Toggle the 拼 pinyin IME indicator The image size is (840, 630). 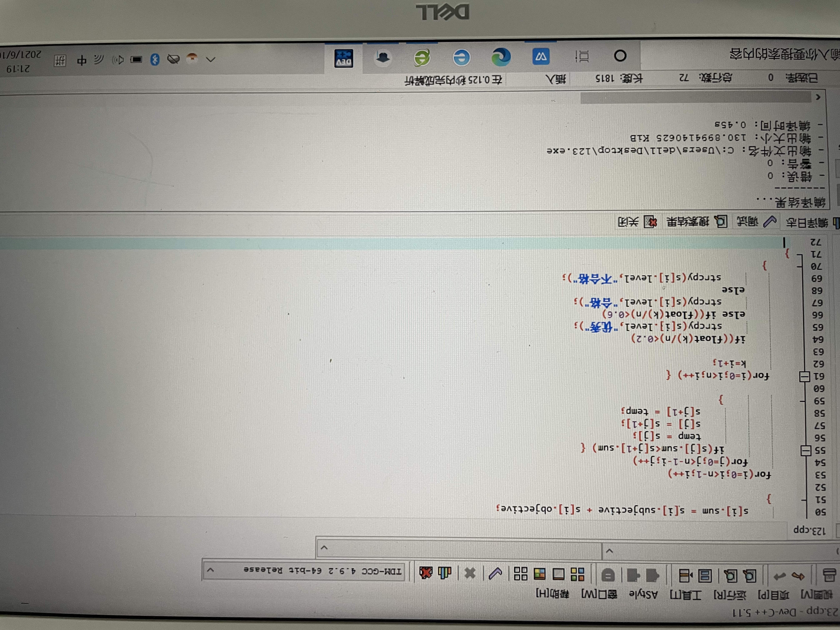(x=60, y=61)
